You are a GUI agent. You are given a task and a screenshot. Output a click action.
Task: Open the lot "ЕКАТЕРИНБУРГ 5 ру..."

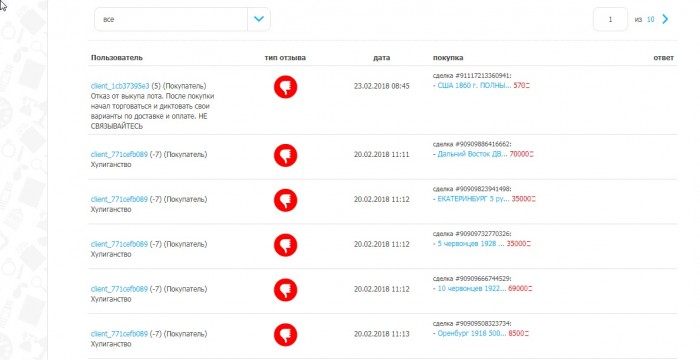473,199
